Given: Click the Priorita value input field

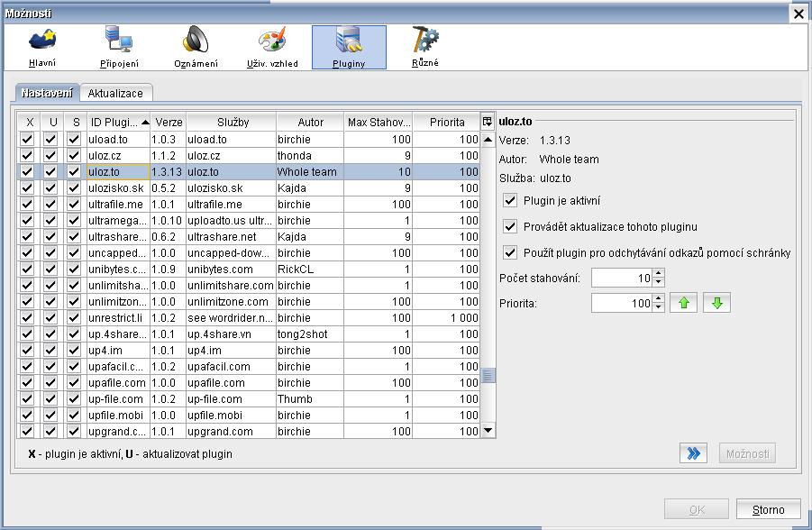Looking at the screenshot, I should (x=623, y=303).
